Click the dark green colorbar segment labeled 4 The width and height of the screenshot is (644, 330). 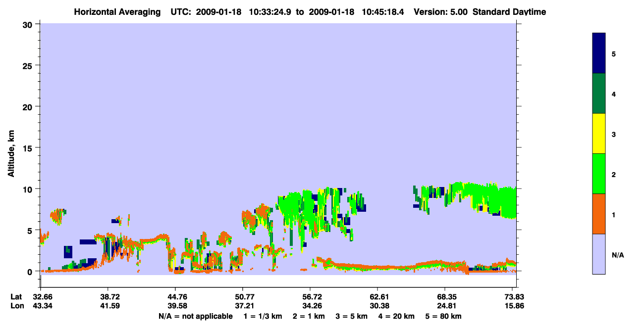[599, 94]
